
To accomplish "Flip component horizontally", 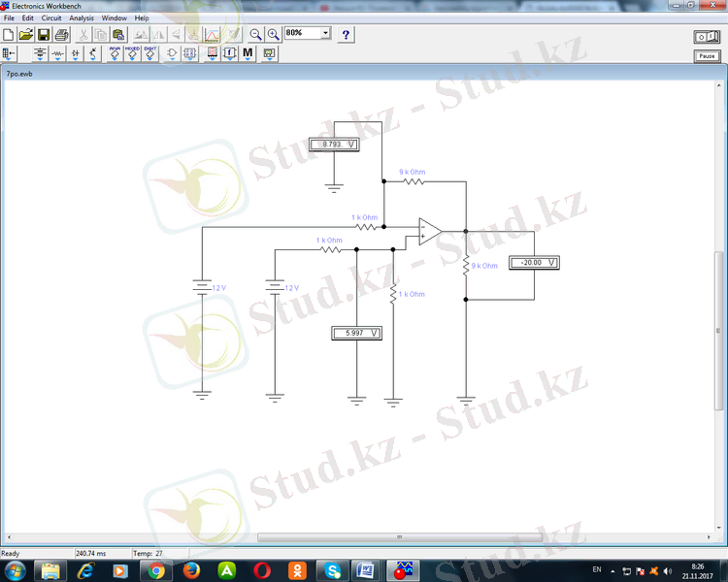I will (x=158, y=35).
